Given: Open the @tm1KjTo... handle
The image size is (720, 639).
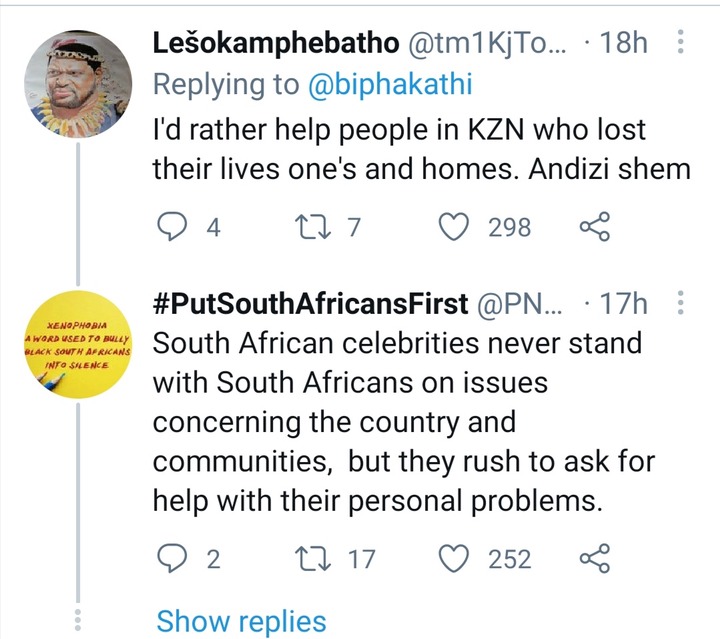Looking at the screenshot, I should click(x=487, y=43).
